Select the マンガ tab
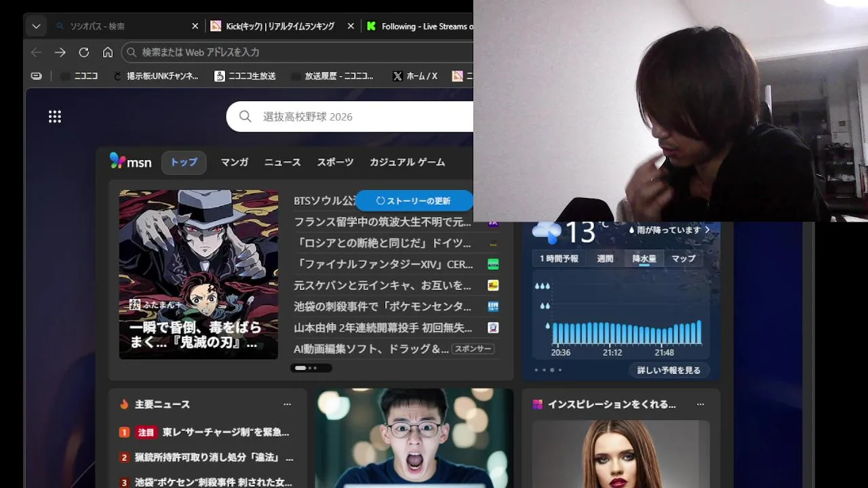This screenshot has height=488, width=868. click(x=235, y=163)
